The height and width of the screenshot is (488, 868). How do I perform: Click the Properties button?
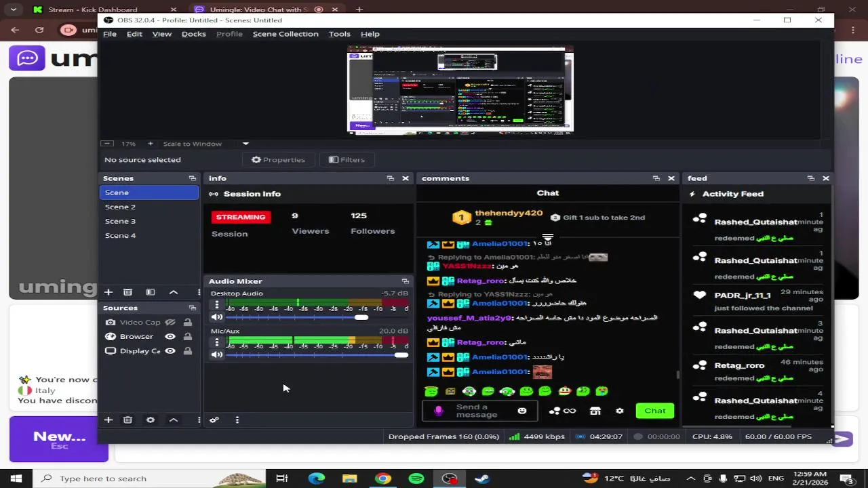coord(278,159)
